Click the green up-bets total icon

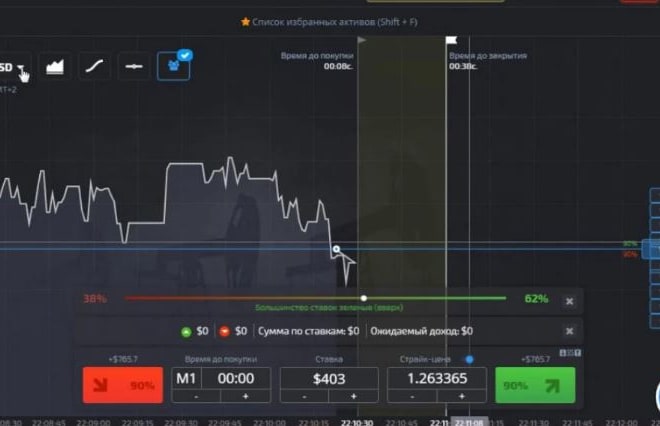pos(186,332)
